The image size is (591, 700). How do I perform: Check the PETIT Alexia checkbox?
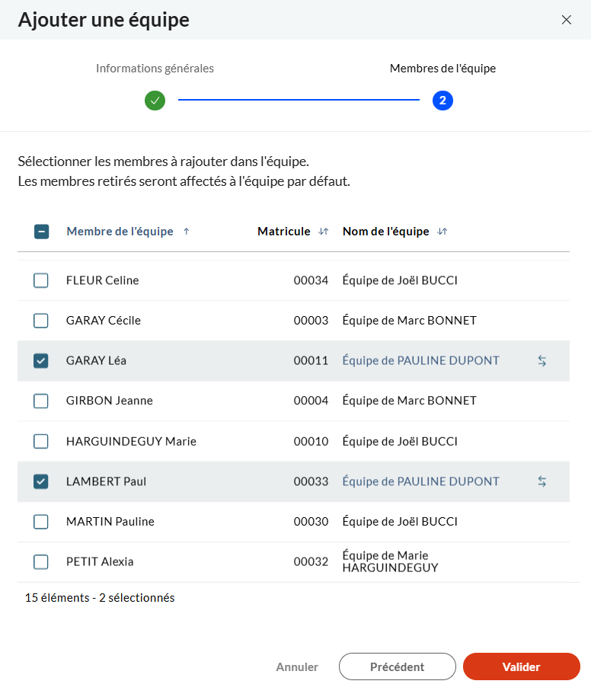pyautogui.click(x=41, y=562)
